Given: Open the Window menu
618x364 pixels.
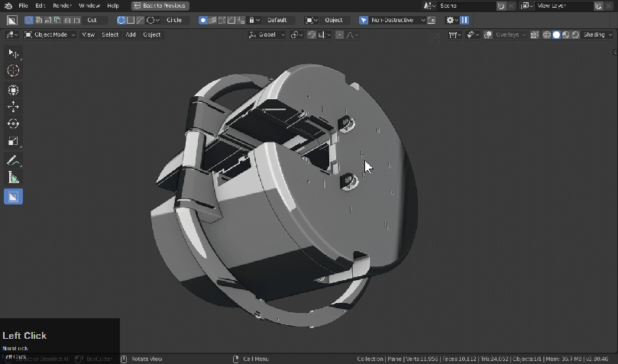Looking at the screenshot, I should pyautogui.click(x=89, y=5).
